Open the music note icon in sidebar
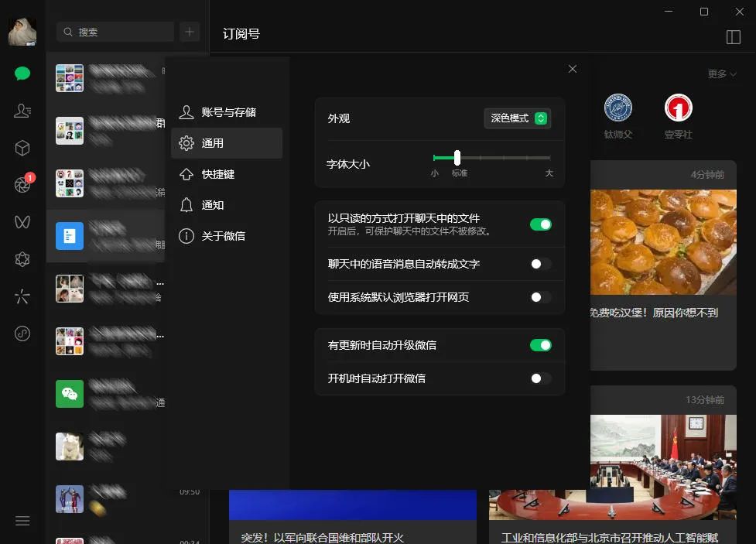The image size is (756, 544). 22,334
